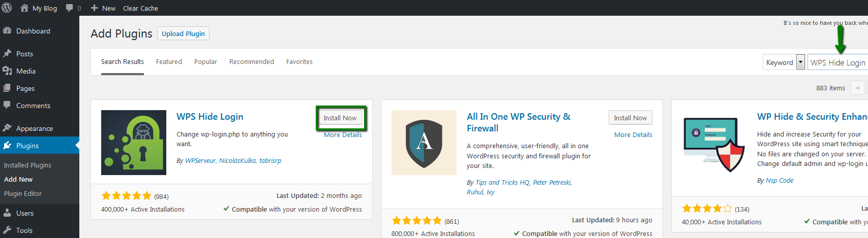
Task: Click the plugin search input field
Action: 837,62
